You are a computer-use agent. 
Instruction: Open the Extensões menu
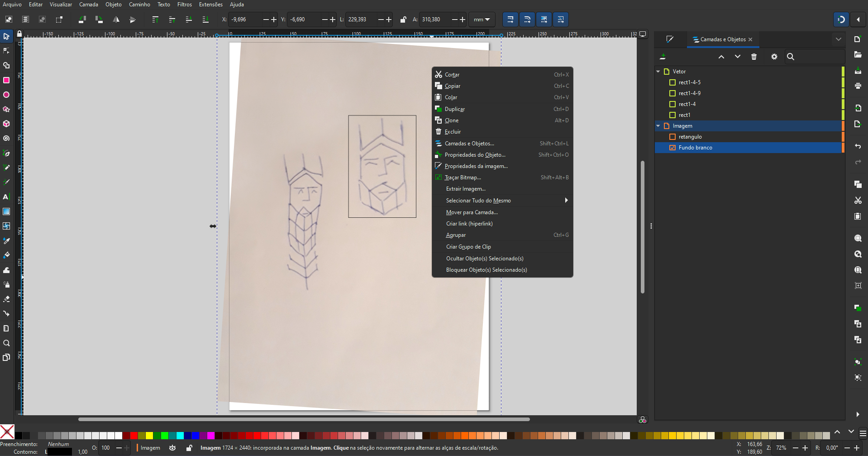coord(211,5)
